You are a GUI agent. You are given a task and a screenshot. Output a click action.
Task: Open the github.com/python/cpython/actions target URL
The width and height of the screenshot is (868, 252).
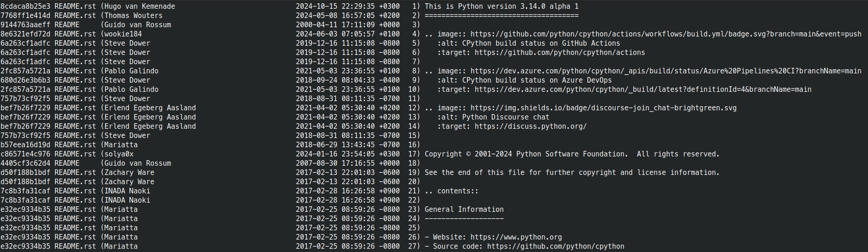point(559,53)
